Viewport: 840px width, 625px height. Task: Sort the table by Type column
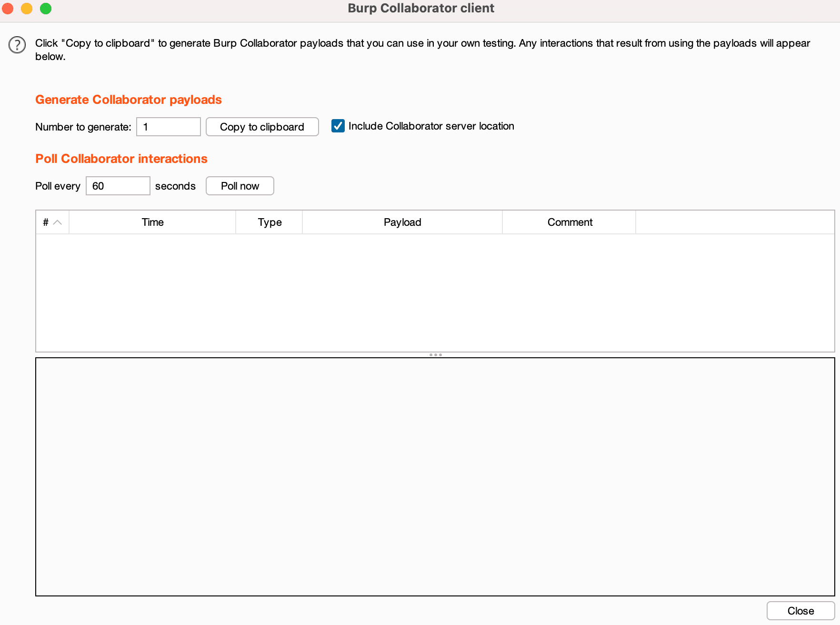tap(269, 222)
